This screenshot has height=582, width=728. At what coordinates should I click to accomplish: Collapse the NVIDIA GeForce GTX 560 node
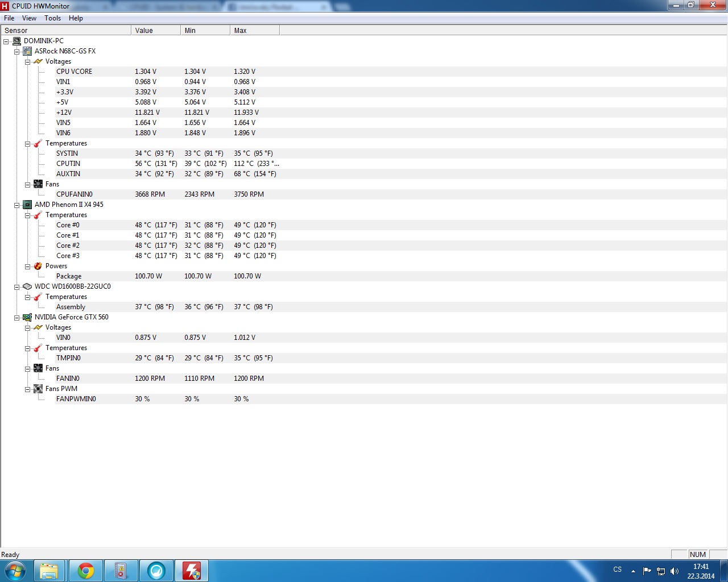pos(17,318)
